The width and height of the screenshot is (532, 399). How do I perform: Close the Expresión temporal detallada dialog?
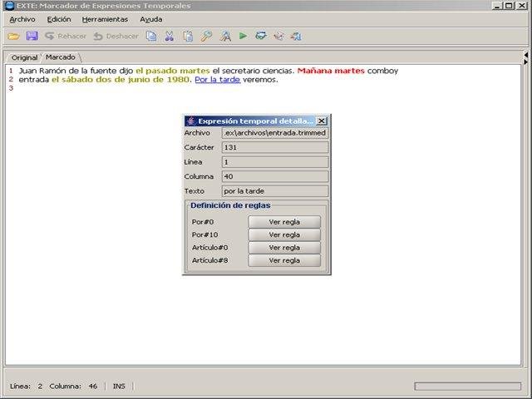click(x=322, y=121)
